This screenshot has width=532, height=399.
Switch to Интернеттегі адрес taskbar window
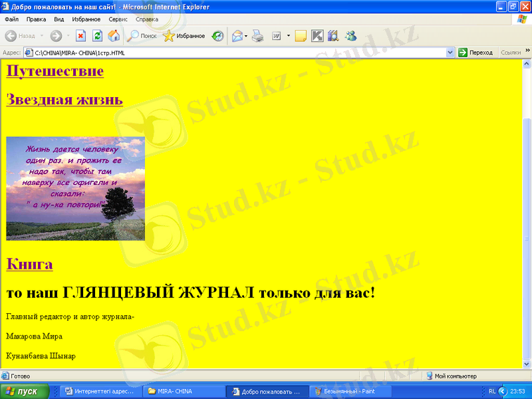coord(100,391)
